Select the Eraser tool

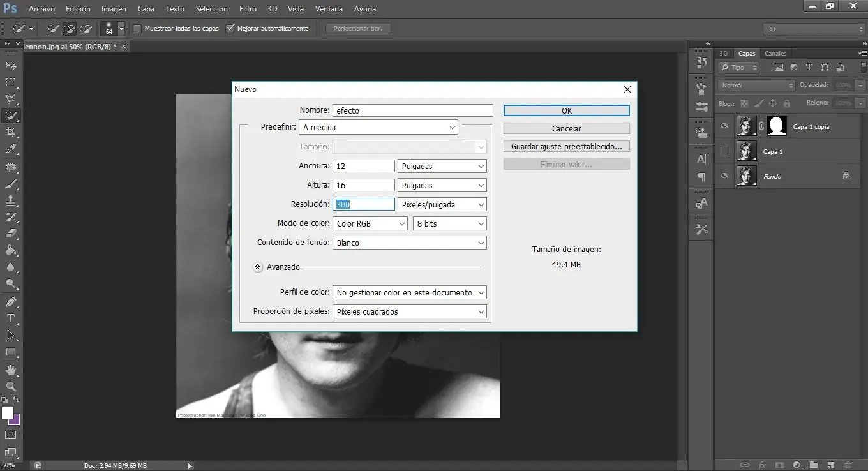[10, 232]
